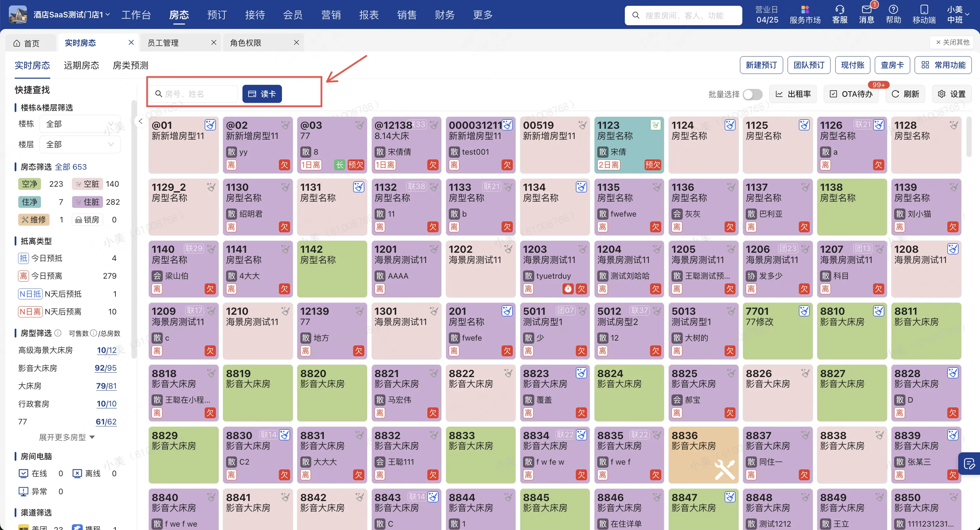The image size is (980, 530).
Task: Click the 关闭其他 tabs button
Action: pos(952,42)
